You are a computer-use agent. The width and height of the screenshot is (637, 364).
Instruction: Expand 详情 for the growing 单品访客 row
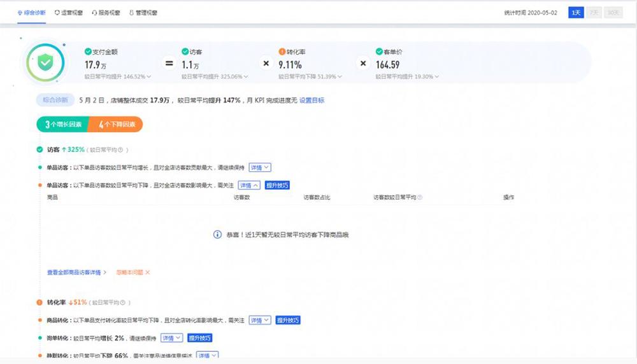[x=260, y=167]
